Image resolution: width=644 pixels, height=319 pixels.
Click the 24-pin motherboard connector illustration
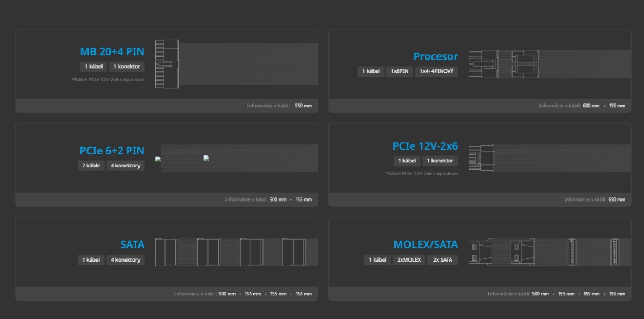[x=166, y=64]
